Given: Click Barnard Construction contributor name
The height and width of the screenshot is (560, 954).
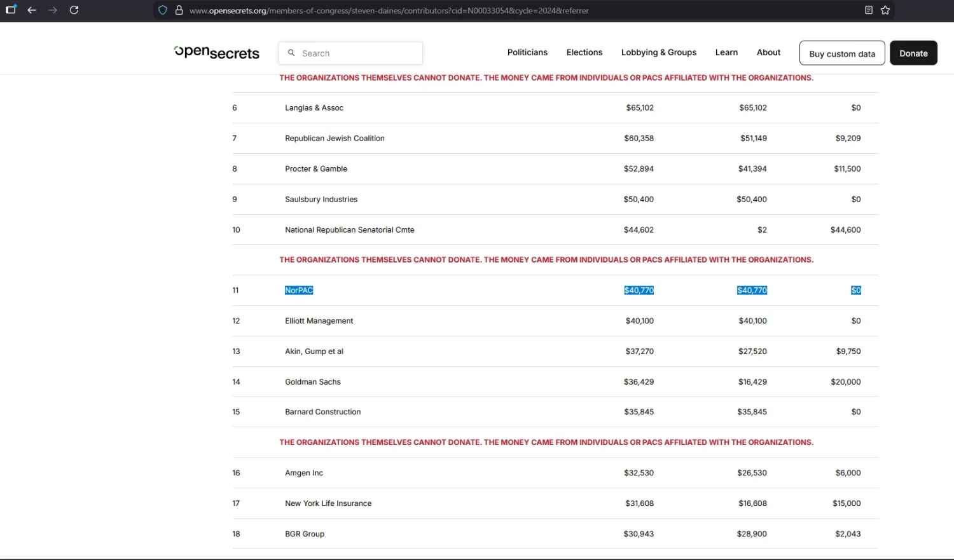Looking at the screenshot, I should point(323,412).
